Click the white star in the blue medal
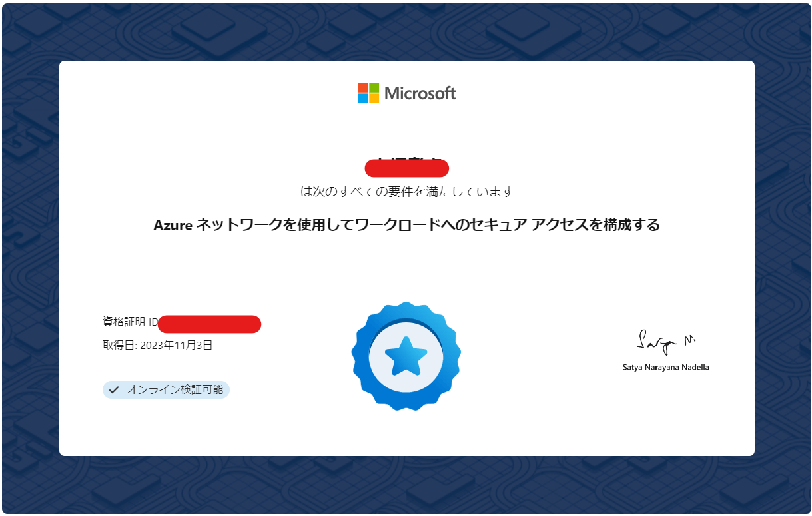The width and height of the screenshot is (812, 516). 406,356
